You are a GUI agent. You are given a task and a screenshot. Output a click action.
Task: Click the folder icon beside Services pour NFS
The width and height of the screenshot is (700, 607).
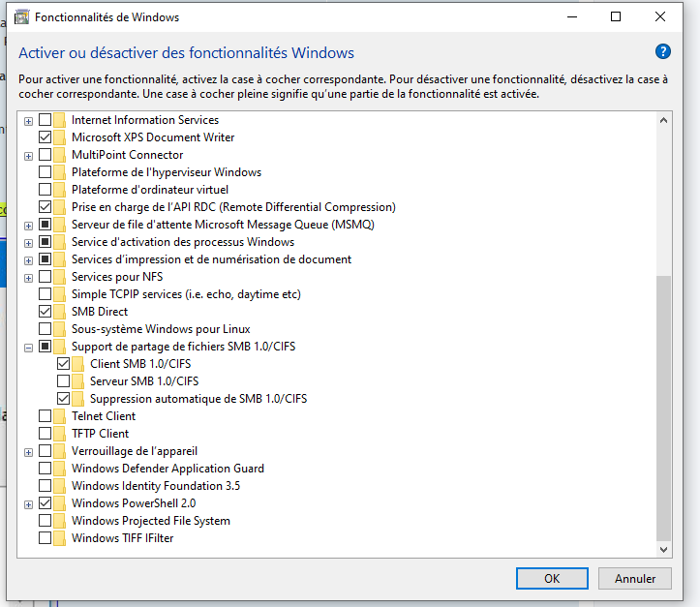[59, 277]
